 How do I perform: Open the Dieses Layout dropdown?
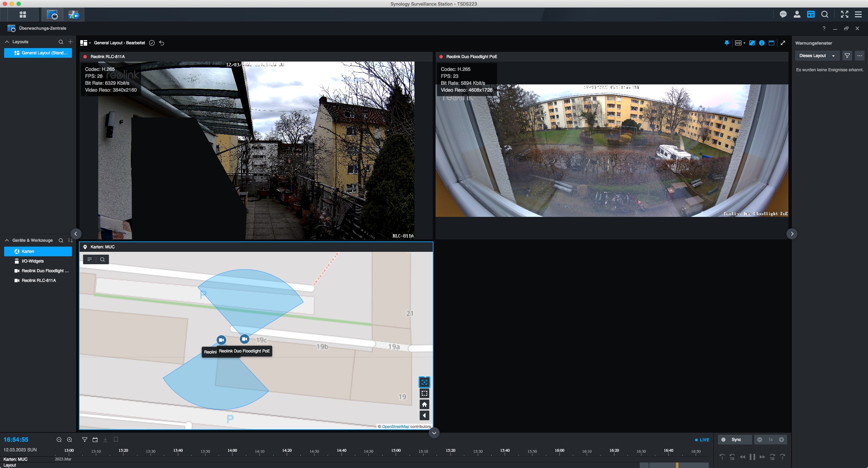click(x=817, y=56)
